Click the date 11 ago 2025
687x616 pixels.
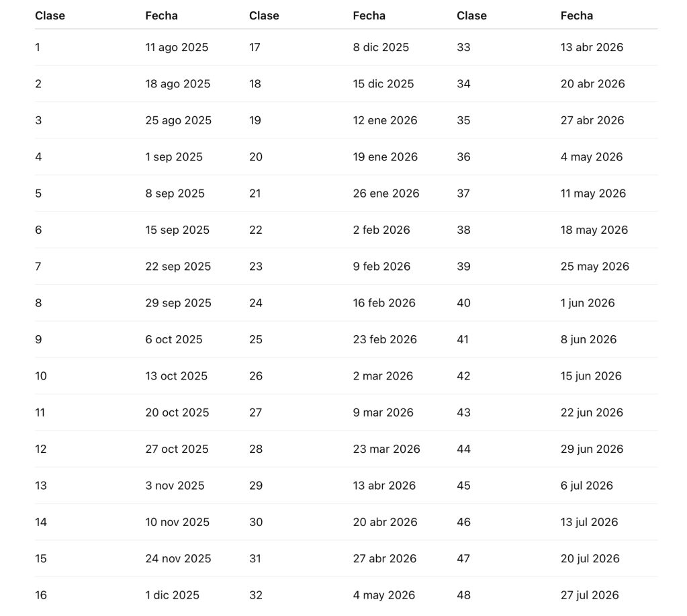177,48
